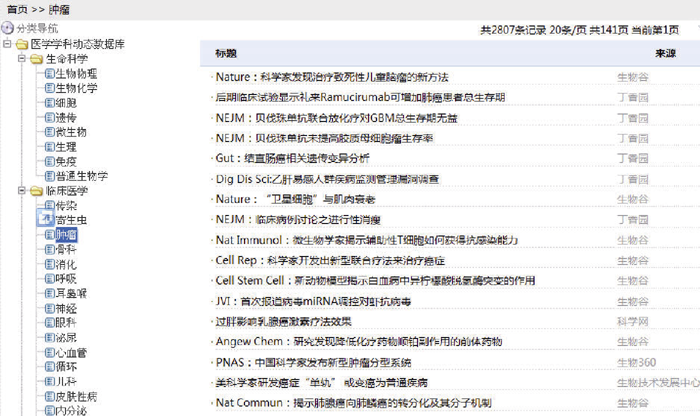
Task: Select the 传染 category
Action: (66, 205)
